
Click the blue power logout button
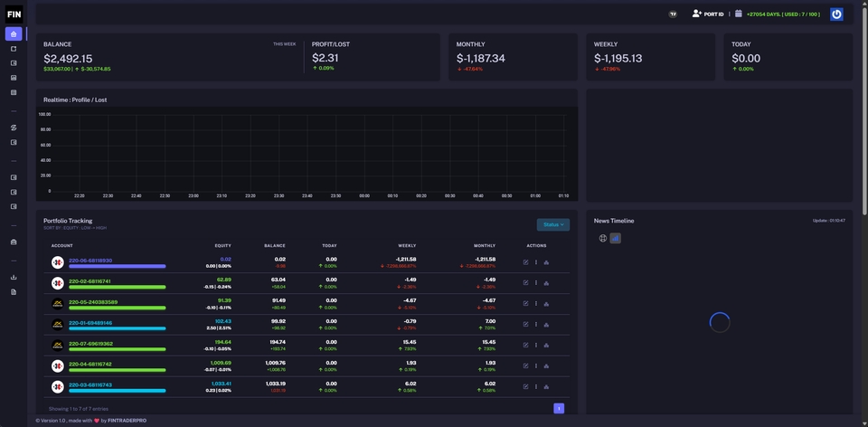click(836, 14)
